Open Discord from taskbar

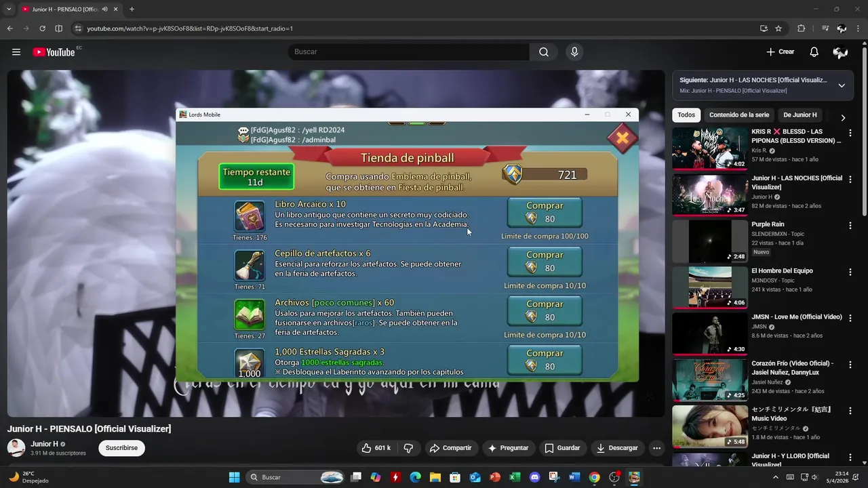tap(534, 477)
